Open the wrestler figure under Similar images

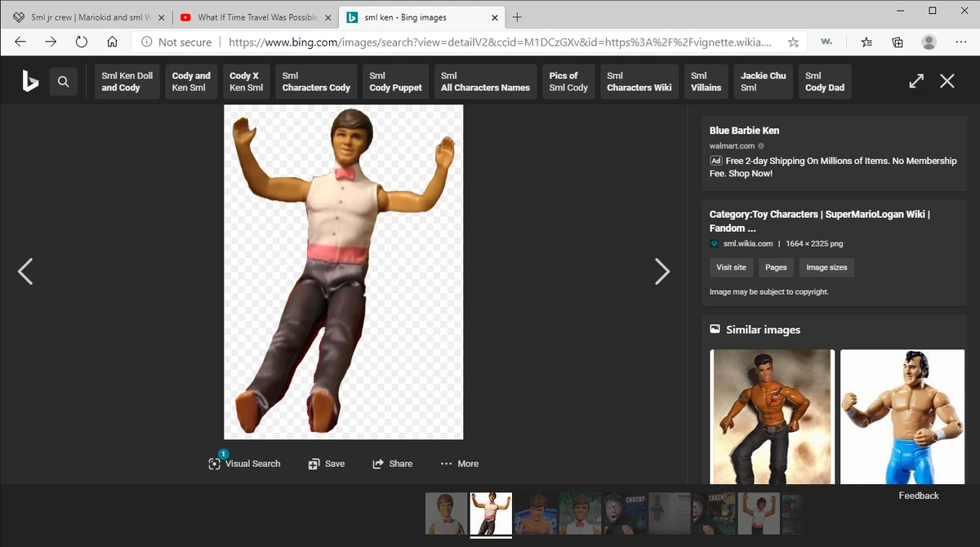[x=902, y=416]
